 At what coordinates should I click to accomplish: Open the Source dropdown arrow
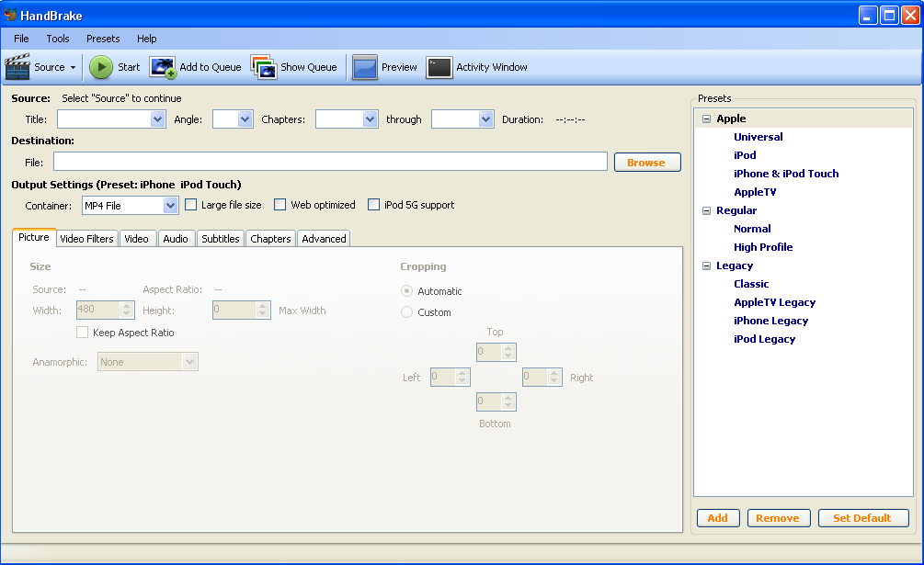point(73,67)
